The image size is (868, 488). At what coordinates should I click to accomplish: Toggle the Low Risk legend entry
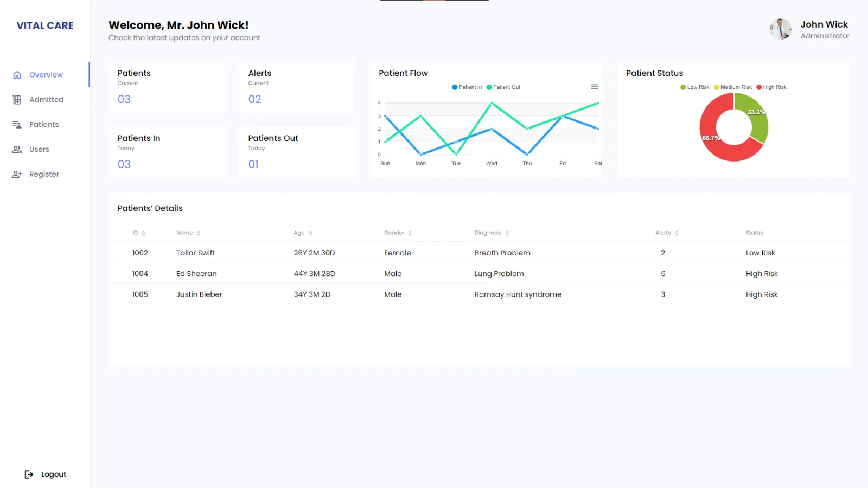(x=694, y=87)
